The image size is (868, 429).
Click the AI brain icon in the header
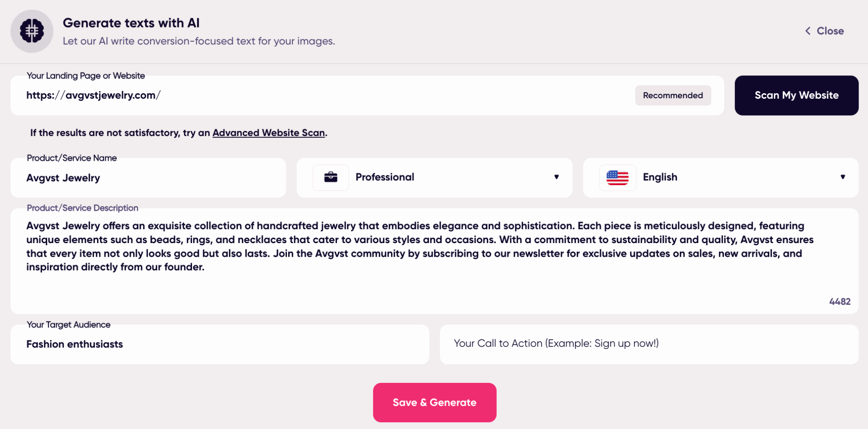click(x=32, y=31)
